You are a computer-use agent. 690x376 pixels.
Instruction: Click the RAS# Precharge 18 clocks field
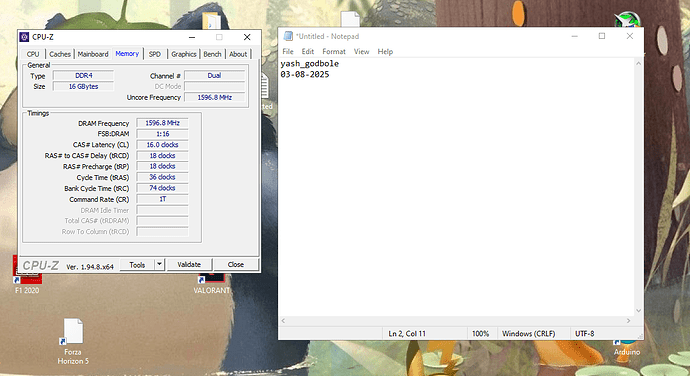pyautogui.click(x=162, y=166)
